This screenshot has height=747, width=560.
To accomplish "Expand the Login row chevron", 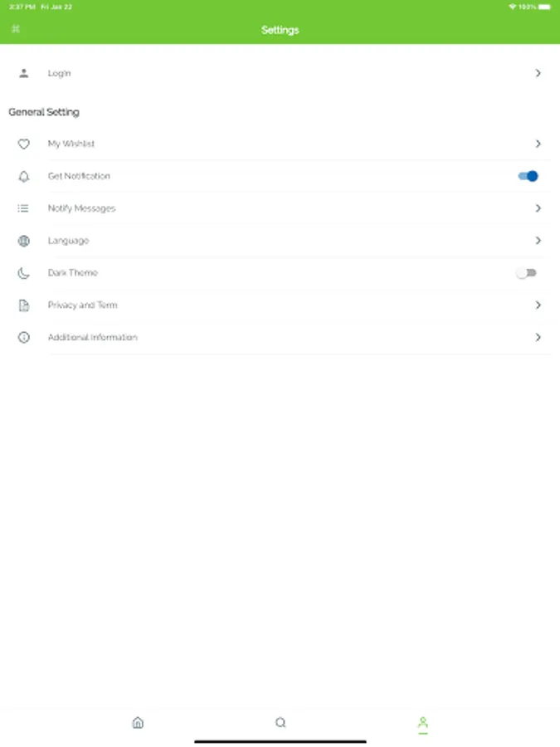I will [538, 73].
